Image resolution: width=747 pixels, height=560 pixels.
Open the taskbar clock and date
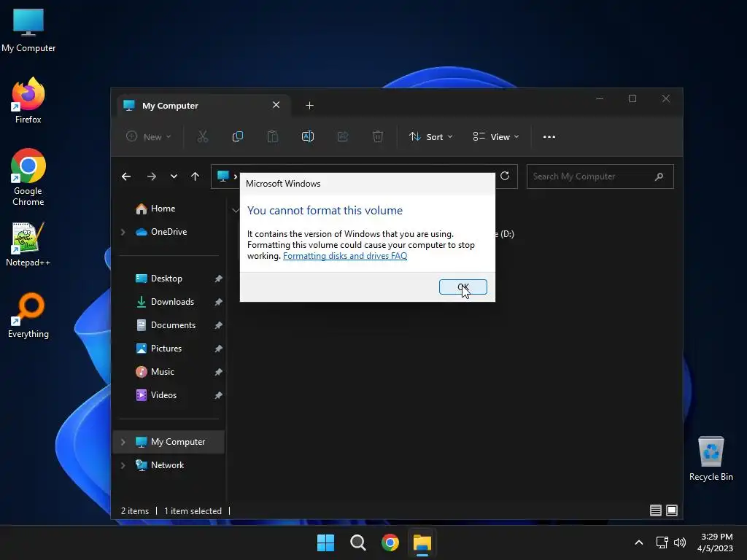pyautogui.click(x=715, y=542)
